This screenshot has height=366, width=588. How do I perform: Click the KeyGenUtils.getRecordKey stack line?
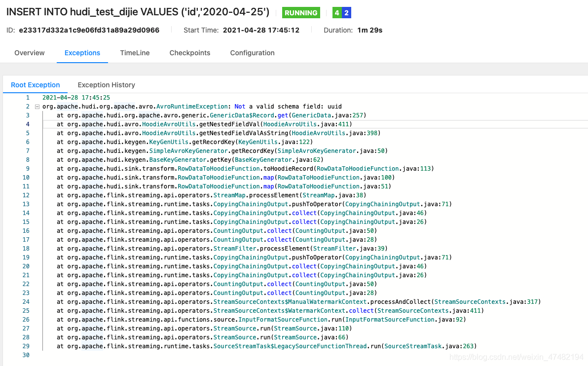(185, 142)
